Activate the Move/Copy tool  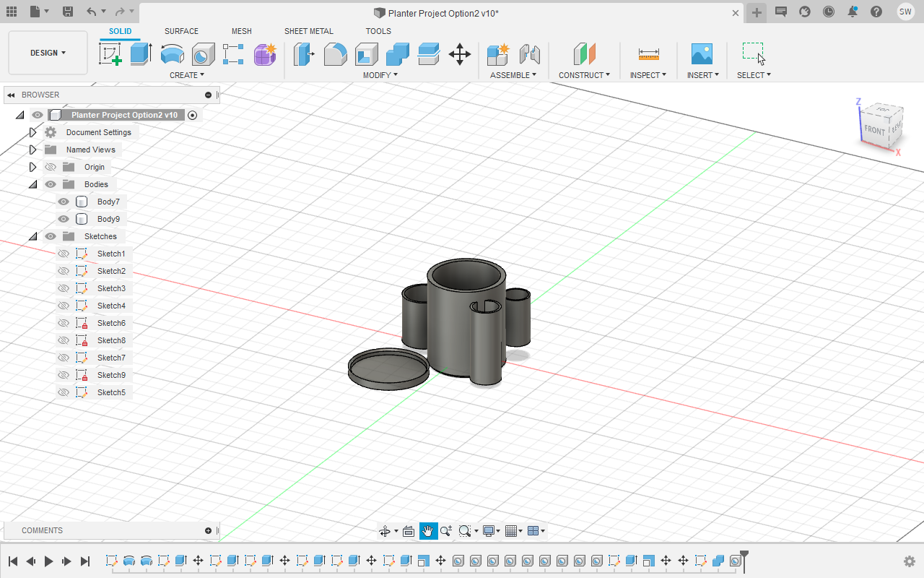460,54
